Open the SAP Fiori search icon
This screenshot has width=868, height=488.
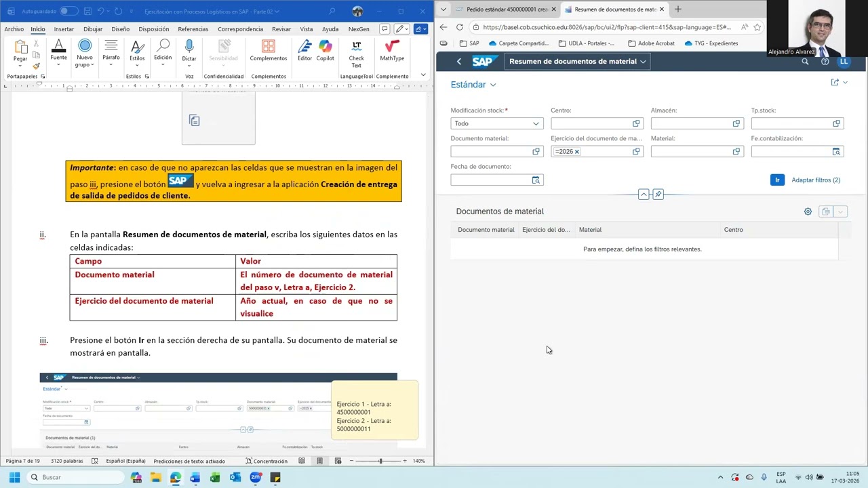(805, 62)
